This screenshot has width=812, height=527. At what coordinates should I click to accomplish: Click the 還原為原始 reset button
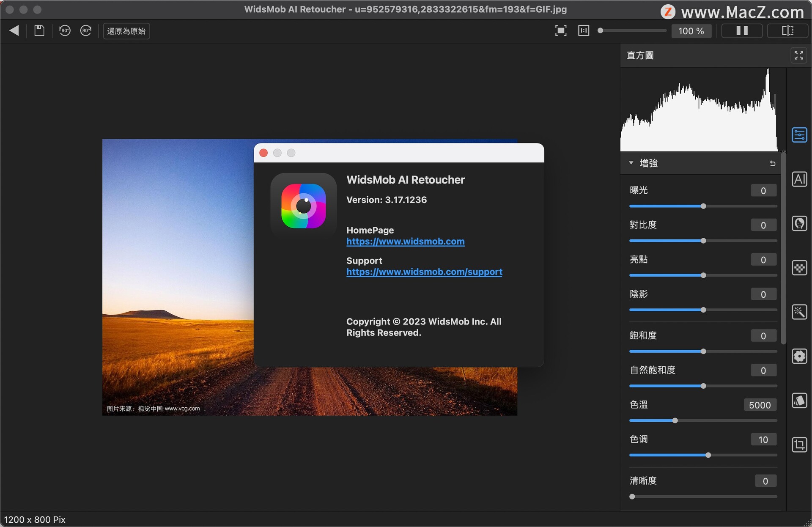(x=126, y=31)
